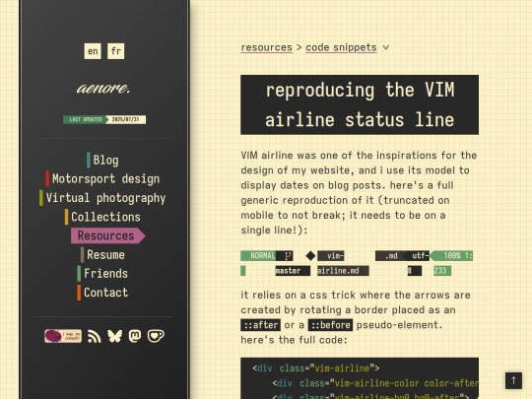Open the Contact page
This screenshot has height=399, width=532.
click(102, 293)
